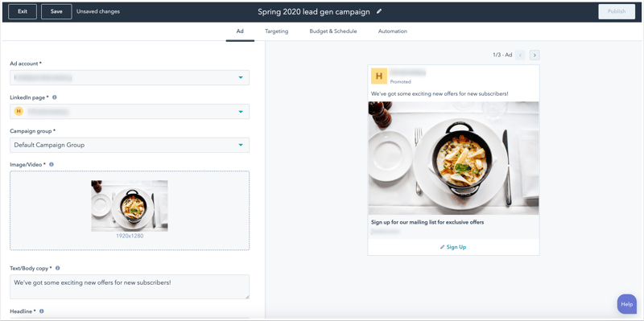Switch to the Targeting tab

[x=276, y=31]
